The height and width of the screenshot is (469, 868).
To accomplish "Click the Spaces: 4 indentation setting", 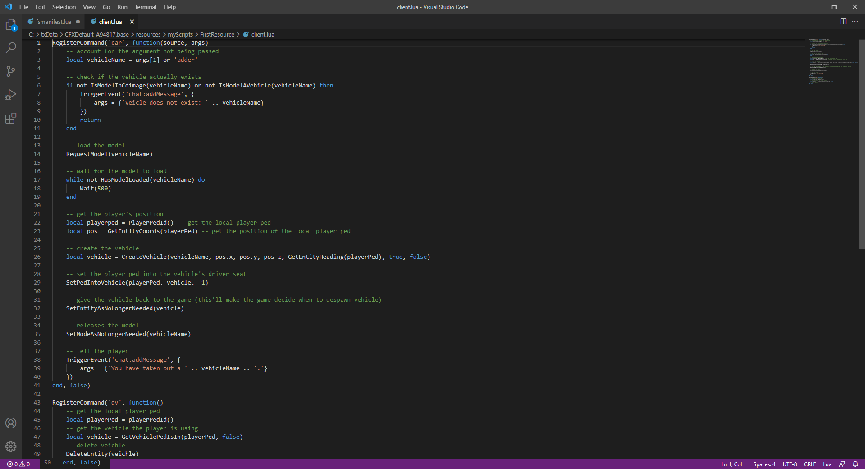I will point(764,464).
